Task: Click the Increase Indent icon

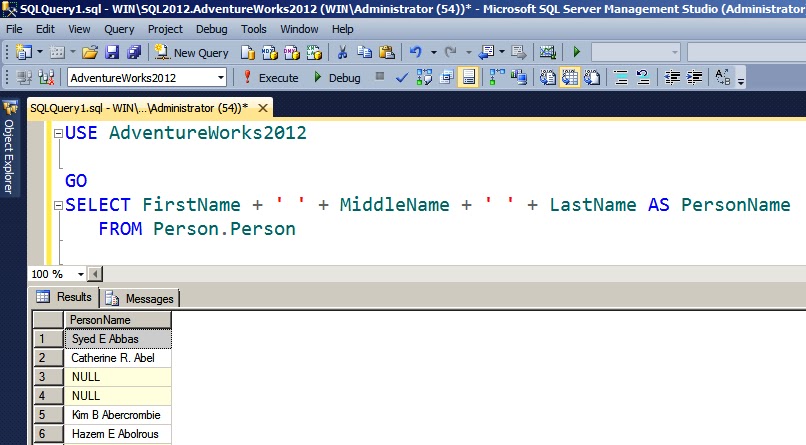Action: [x=694, y=78]
